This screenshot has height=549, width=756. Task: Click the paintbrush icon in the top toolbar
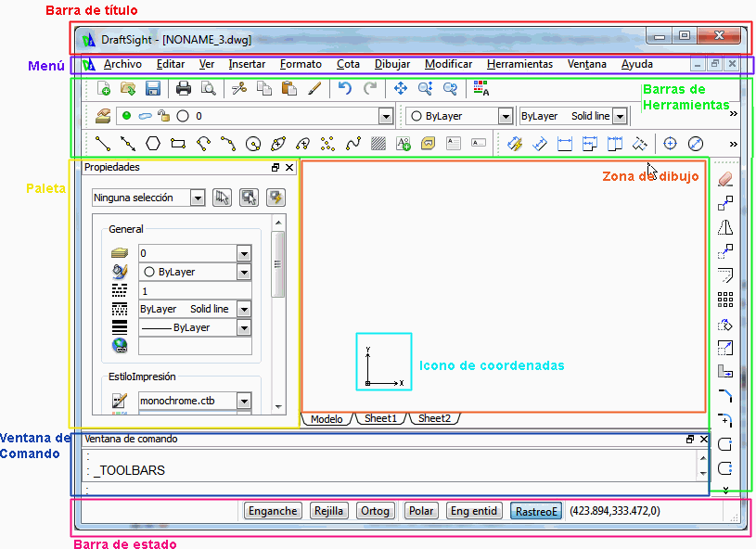pyautogui.click(x=314, y=88)
